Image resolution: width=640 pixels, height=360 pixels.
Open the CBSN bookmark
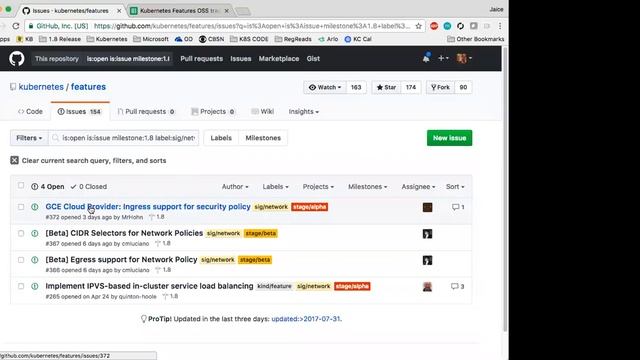coord(211,39)
